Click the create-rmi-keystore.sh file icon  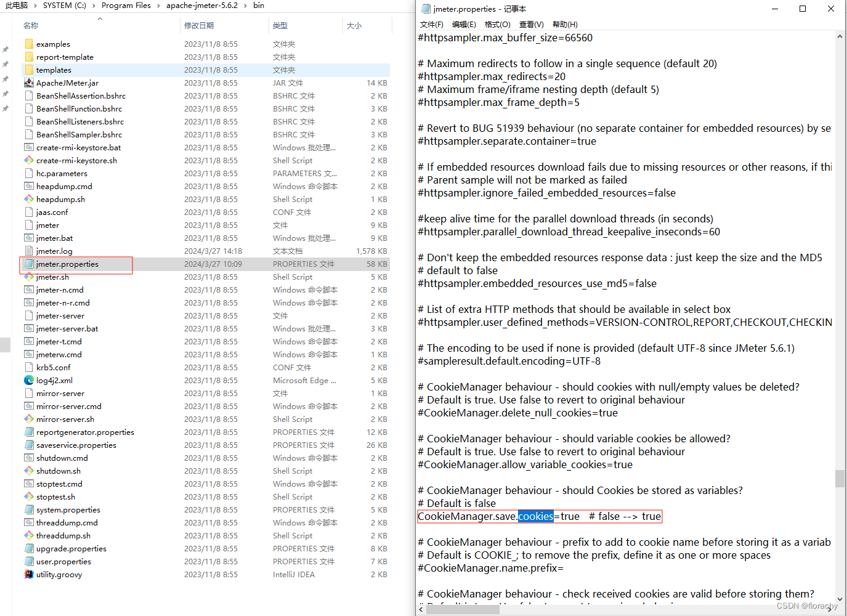(x=29, y=161)
